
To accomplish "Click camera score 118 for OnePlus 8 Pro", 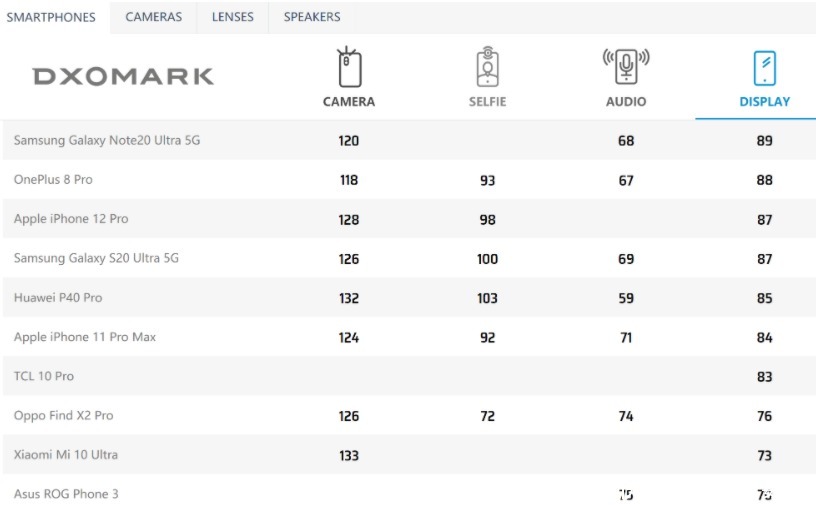I will point(349,180).
